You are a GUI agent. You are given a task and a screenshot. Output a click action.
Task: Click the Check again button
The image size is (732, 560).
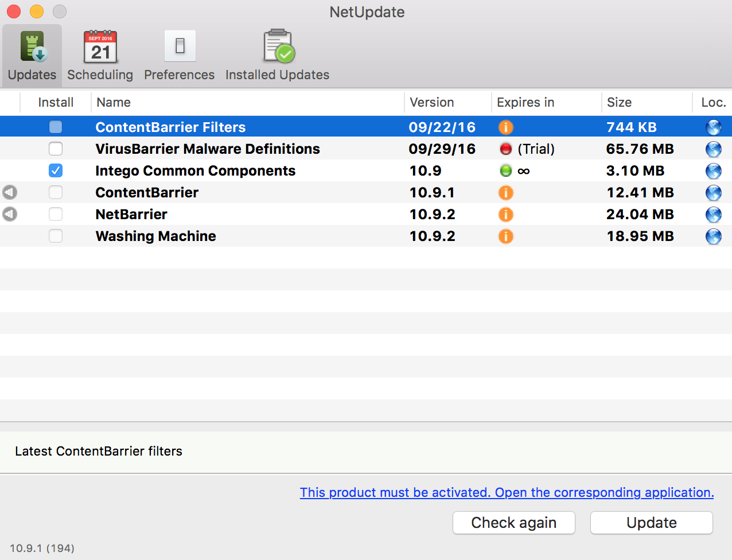pos(514,523)
